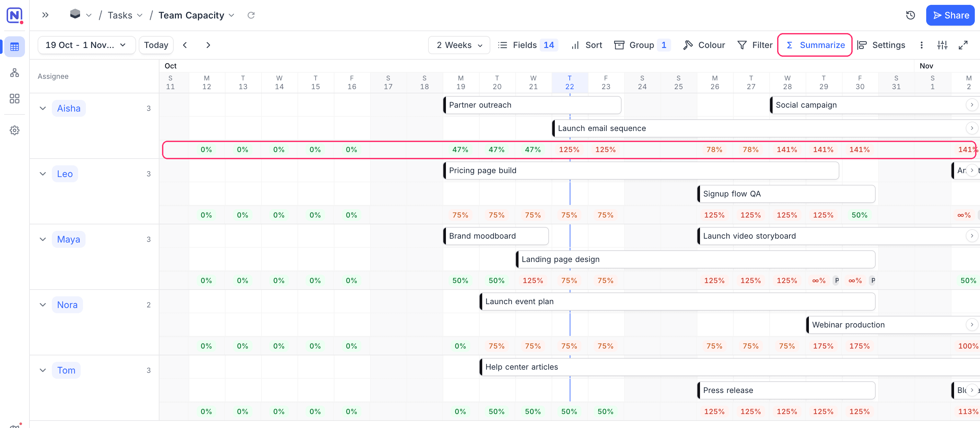
Task: Open the Sort menu
Action: pos(587,45)
